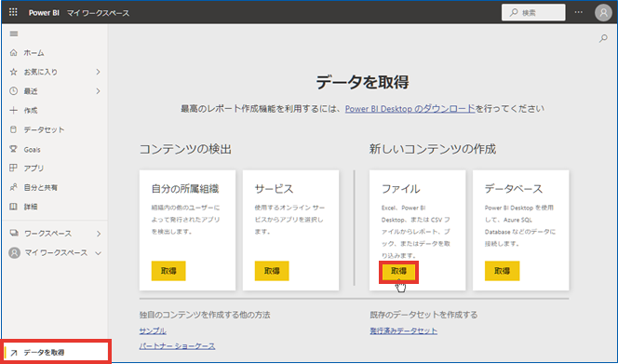Image resolution: width=618 pixels, height=364 pixels.
Task: Expand the 最近 chevron
Action: coord(98,91)
